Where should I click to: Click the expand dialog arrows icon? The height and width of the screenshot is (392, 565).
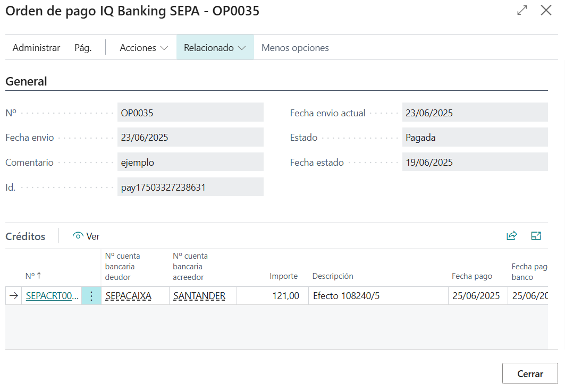(522, 11)
